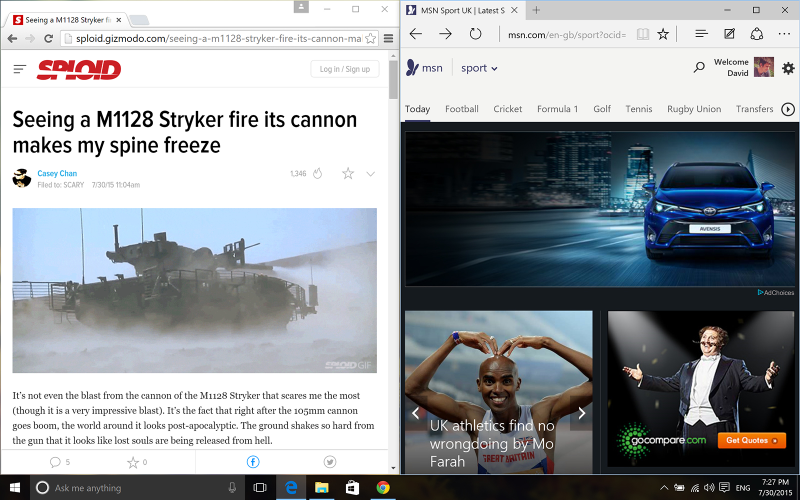Open the Windows Start menu
This screenshot has height=500, width=800.
click(15, 488)
